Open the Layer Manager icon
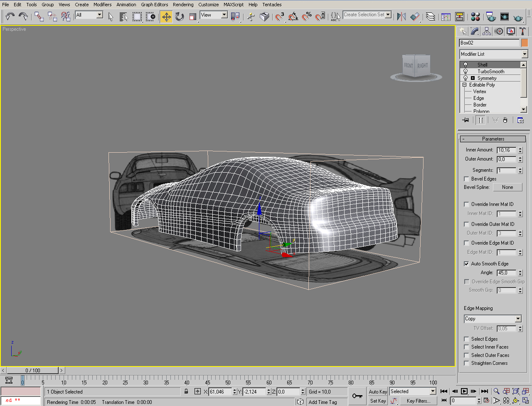This screenshot has width=532, height=406. [x=431, y=17]
